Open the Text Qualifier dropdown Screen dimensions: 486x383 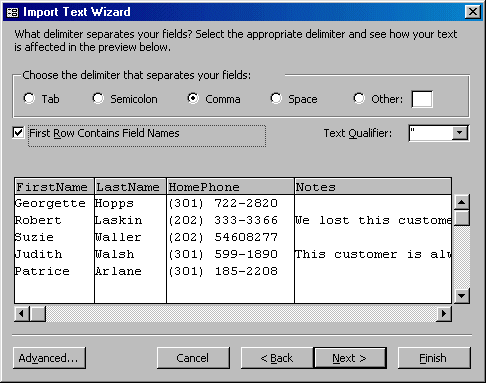[x=460, y=133]
